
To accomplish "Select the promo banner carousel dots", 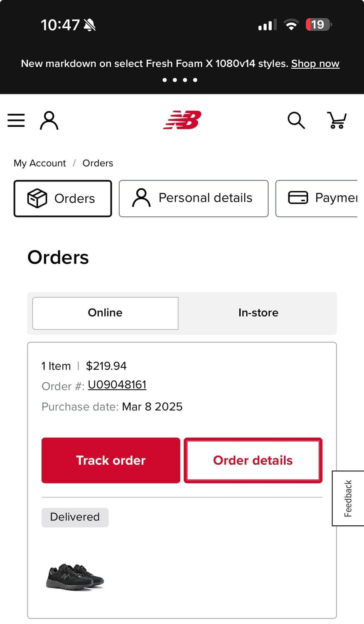I will pos(180,80).
